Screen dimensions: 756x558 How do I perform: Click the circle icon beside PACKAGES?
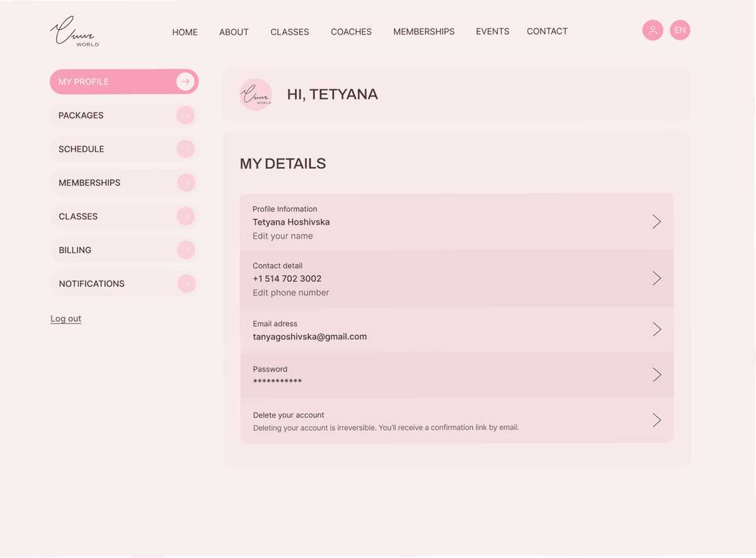click(185, 115)
